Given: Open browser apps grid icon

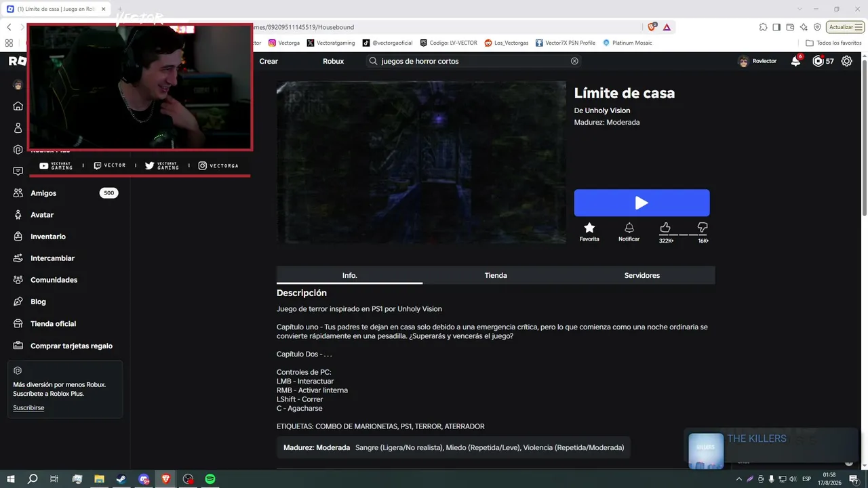Looking at the screenshot, I should click(9, 43).
